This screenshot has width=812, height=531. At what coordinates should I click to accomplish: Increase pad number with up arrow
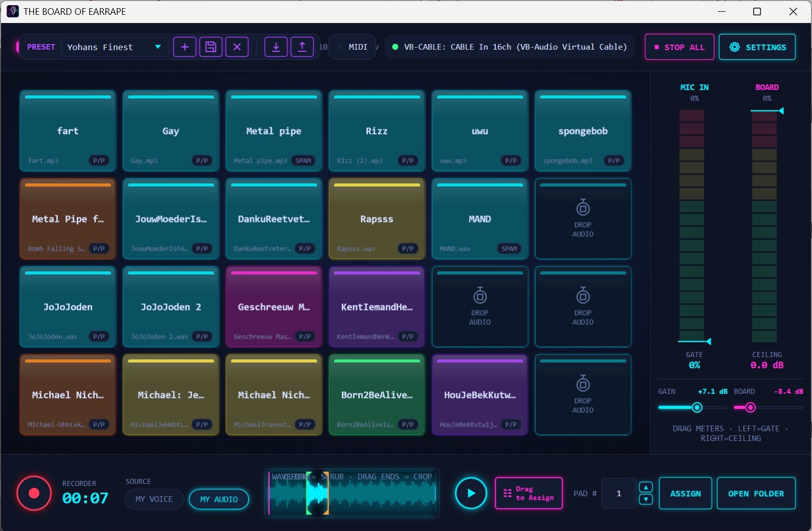click(x=646, y=487)
